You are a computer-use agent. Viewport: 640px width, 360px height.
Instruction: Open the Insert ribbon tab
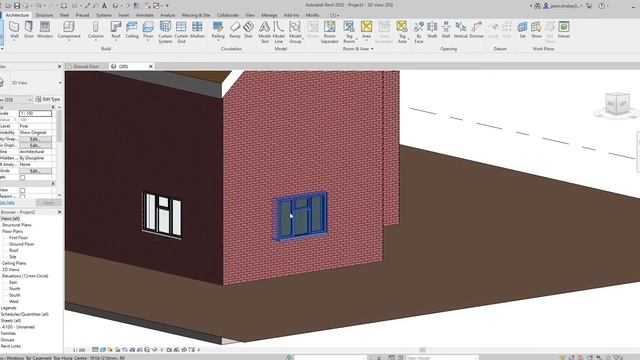(124, 15)
